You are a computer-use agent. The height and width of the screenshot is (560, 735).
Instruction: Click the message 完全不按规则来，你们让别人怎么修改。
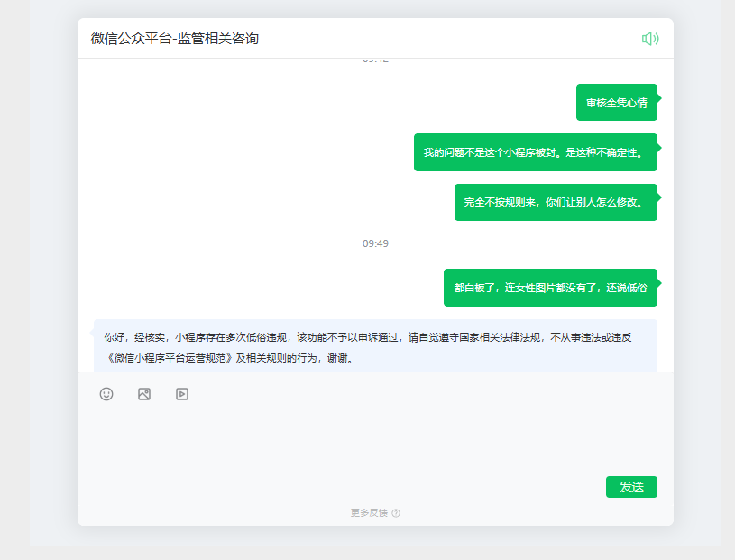[556, 202]
